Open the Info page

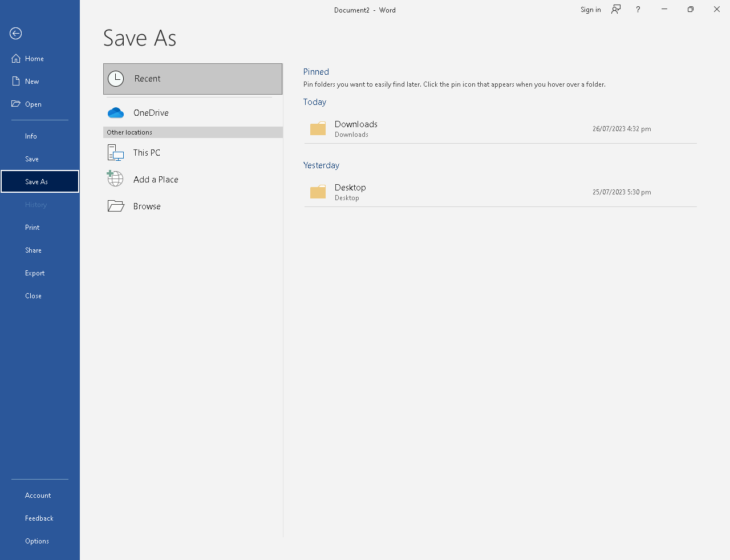coord(40,136)
